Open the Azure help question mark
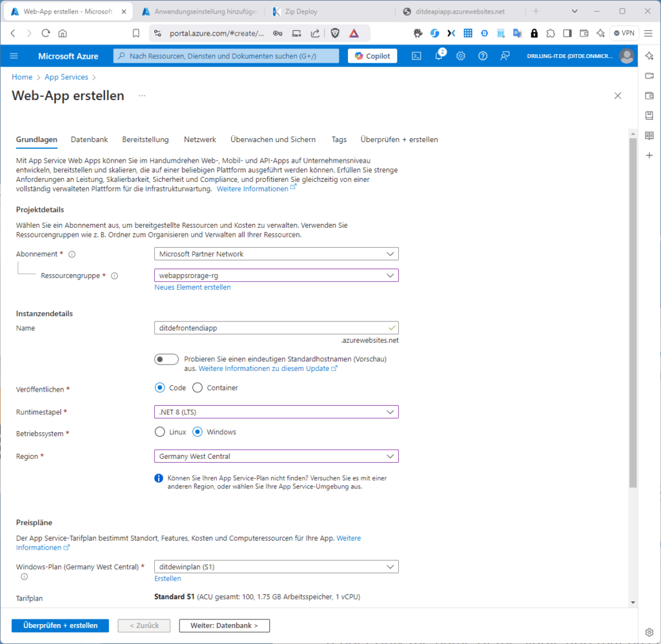This screenshot has width=661, height=644. pos(483,55)
